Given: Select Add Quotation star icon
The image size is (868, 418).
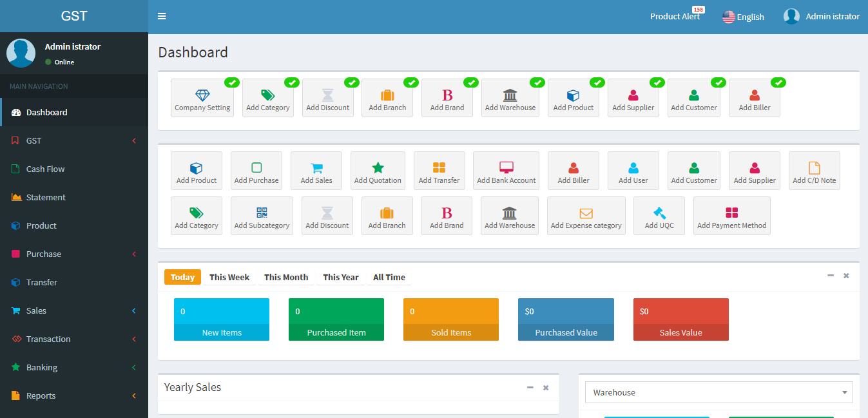Looking at the screenshot, I should tap(378, 168).
